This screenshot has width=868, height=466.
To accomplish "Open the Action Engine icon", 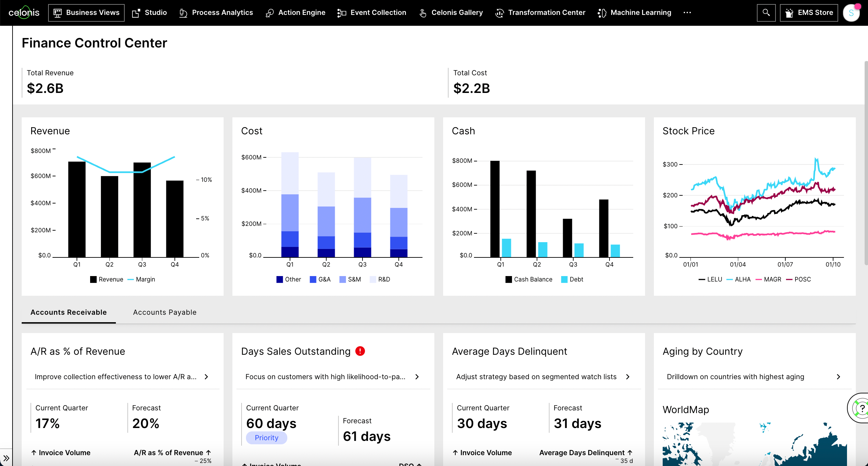I will pos(270,13).
